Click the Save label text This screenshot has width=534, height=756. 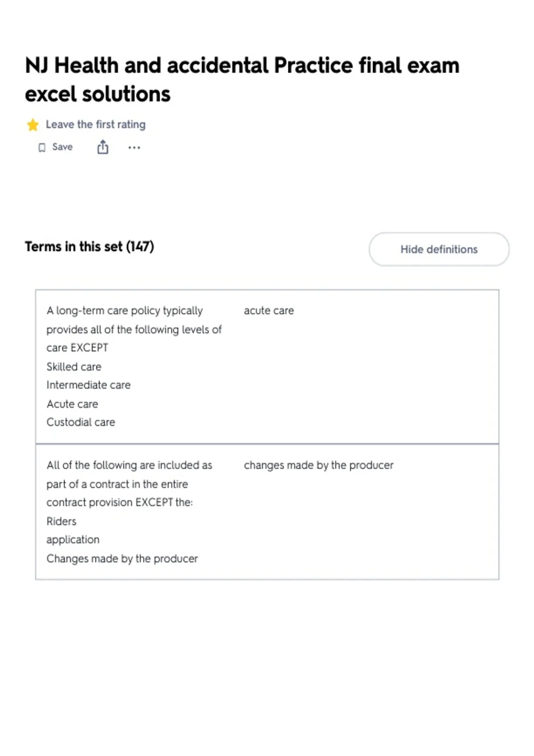coord(62,147)
